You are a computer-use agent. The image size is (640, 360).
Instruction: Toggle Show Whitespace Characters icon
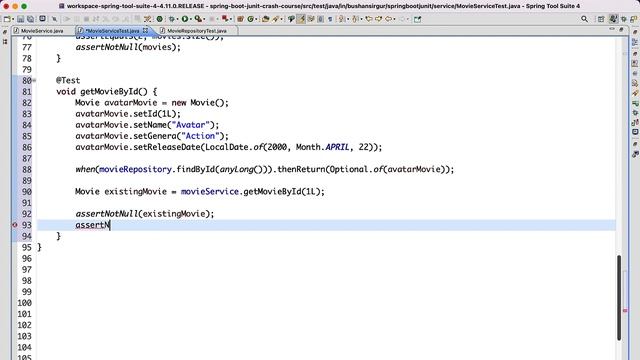(330, 19)
